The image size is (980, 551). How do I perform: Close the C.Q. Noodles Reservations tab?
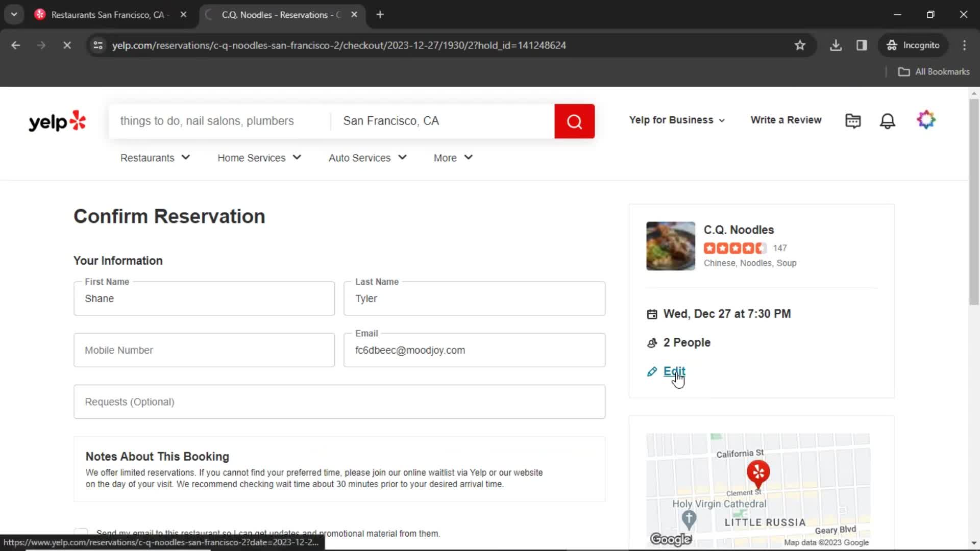pos(354,15)
